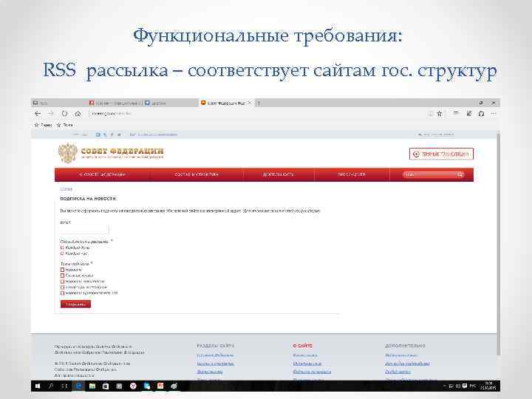Open the action center notification icon
The height and width of the screenshot is (399, 532).
point(465,386)
